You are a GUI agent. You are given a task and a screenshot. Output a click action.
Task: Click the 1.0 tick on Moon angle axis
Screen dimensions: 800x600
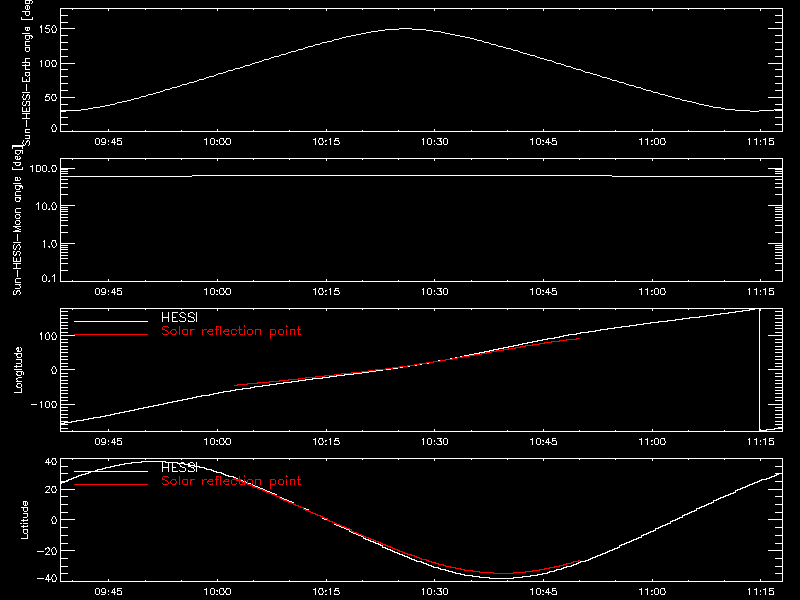(x=49, y=244)
